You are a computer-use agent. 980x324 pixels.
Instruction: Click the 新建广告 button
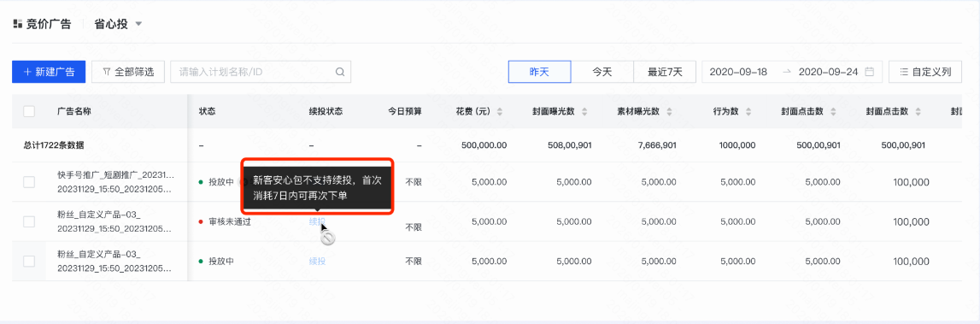pos(48,72)
